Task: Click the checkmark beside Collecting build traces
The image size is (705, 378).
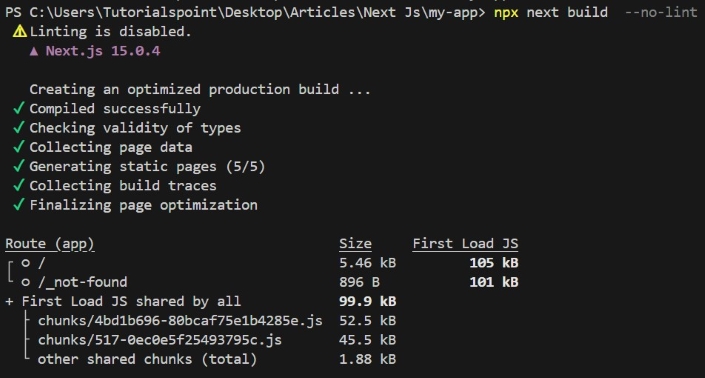Action: (x=18, y=186)
